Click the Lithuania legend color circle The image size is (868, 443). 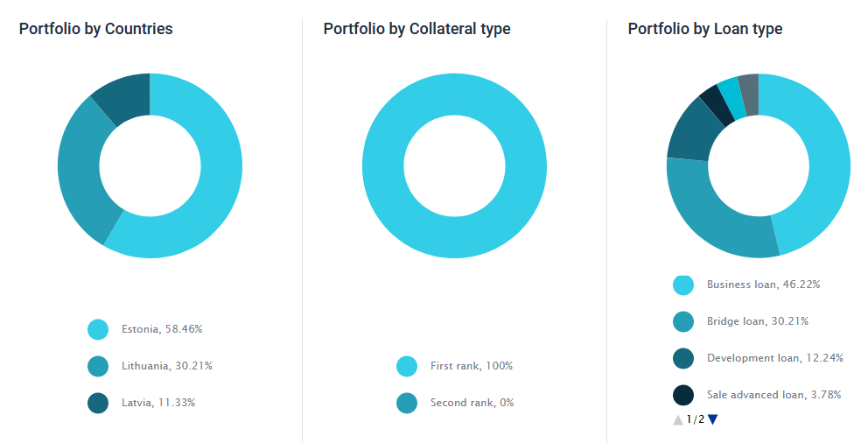click(98, 366)
